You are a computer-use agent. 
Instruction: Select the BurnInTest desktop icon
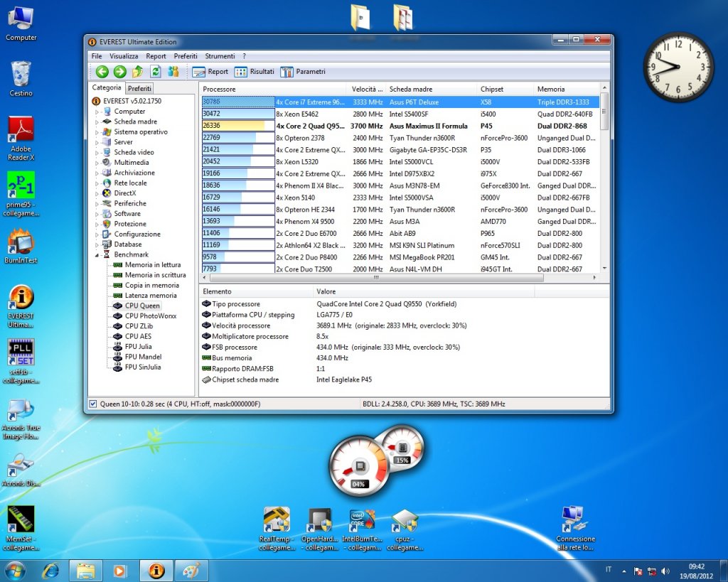21,246
